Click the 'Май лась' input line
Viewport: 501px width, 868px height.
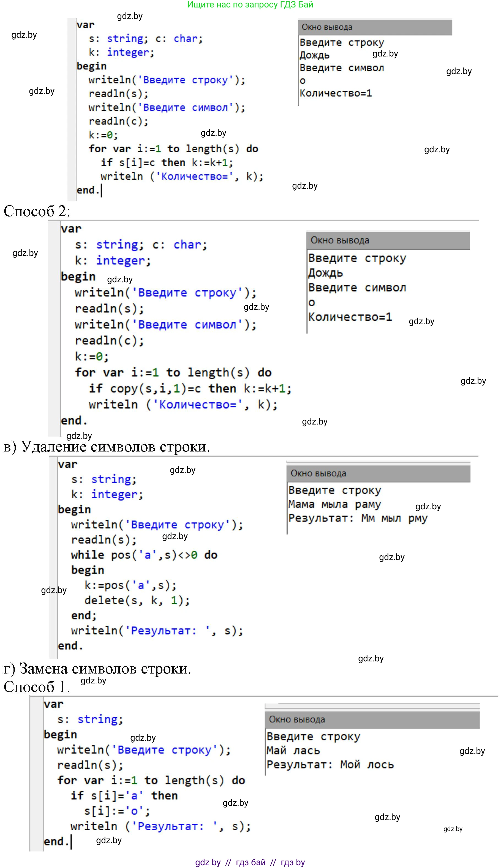(x=293, y=750)
